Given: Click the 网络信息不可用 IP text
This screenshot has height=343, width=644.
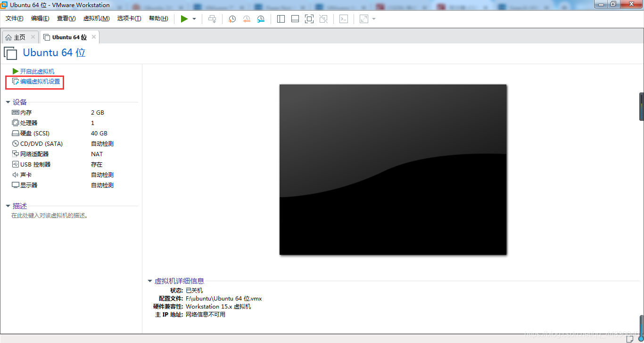Looking at the screenshot, I should tap(206, 315).
